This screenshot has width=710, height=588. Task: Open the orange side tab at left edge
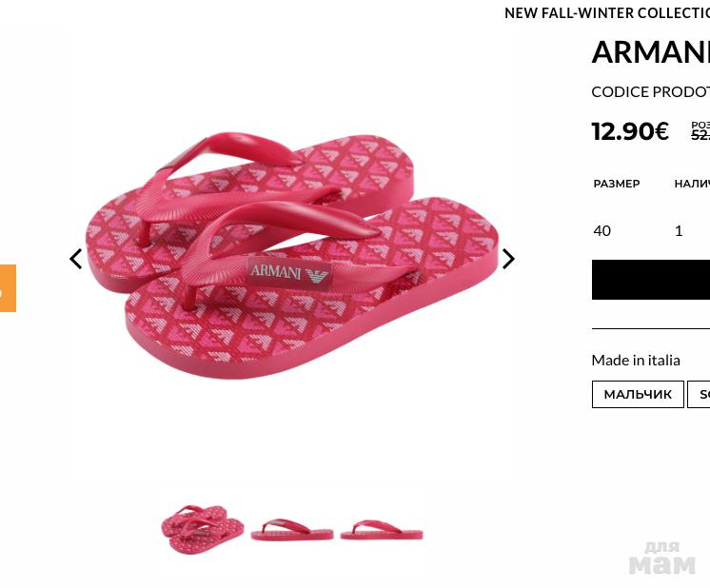[7, 288]
